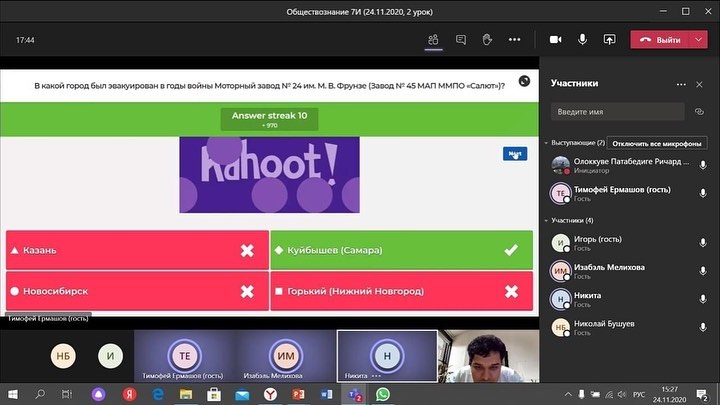Select Изабэль Мелихова video tile
720x405 pixels.
pyautogui.click(x=285, y=356)
